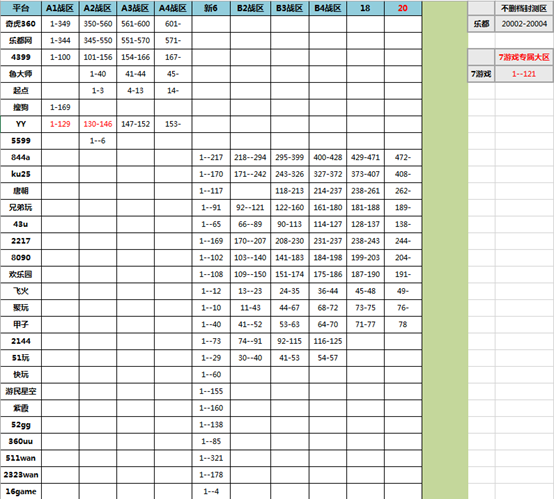
Task: Select the YY platform row label
Action: coord(21,124)
